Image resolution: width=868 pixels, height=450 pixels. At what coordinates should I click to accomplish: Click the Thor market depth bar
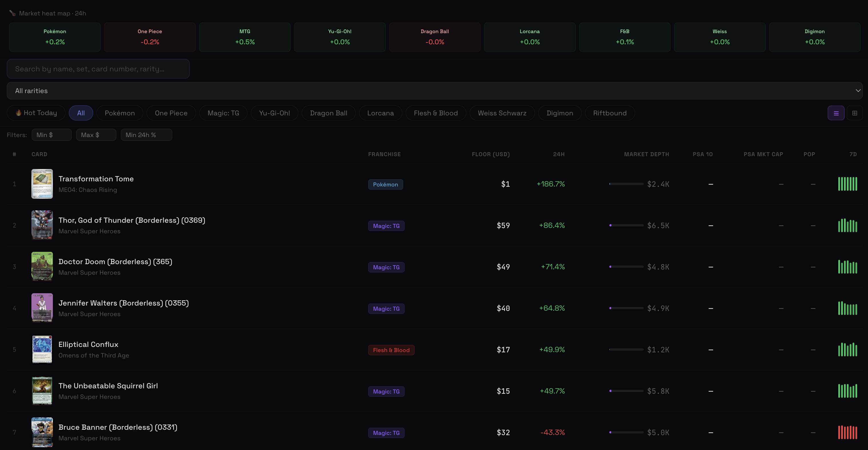click(626, 225)
